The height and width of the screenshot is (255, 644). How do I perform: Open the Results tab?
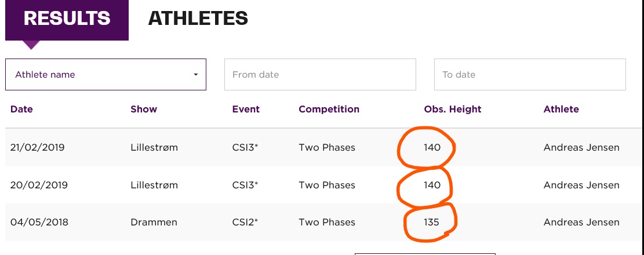coord(67,19)
